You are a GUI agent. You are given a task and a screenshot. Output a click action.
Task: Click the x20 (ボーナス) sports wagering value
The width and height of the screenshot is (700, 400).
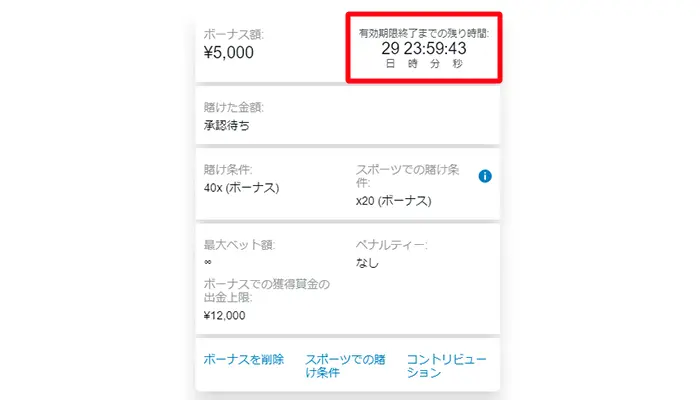pos(393,201)
